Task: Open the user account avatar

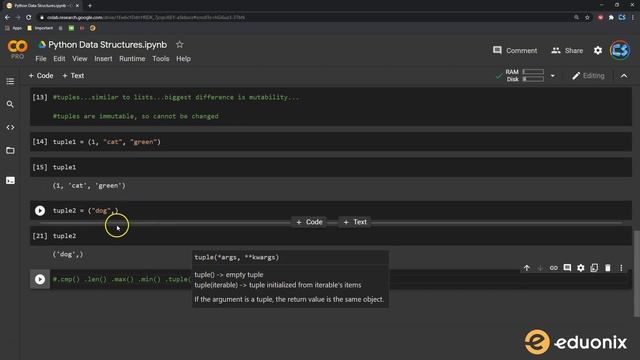Action: click(620, 50)
